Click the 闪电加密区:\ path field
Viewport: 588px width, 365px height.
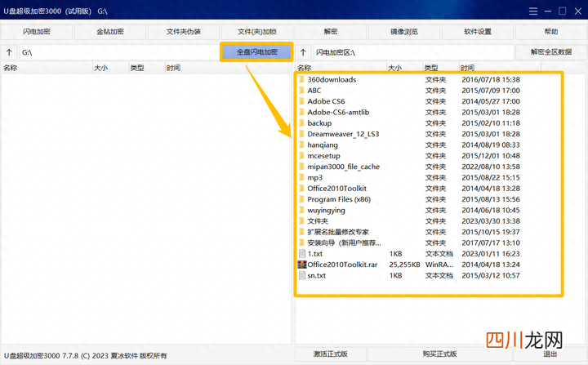point(413,52)
